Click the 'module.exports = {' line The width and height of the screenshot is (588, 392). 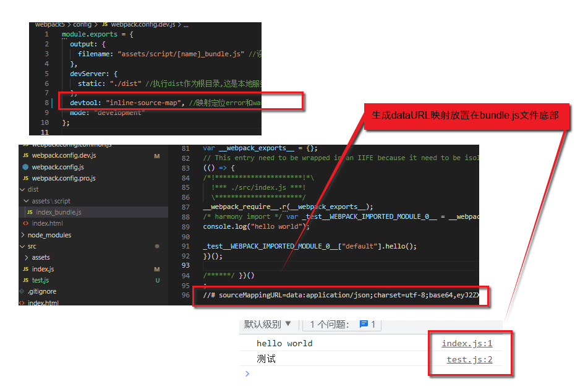[98, 34]
